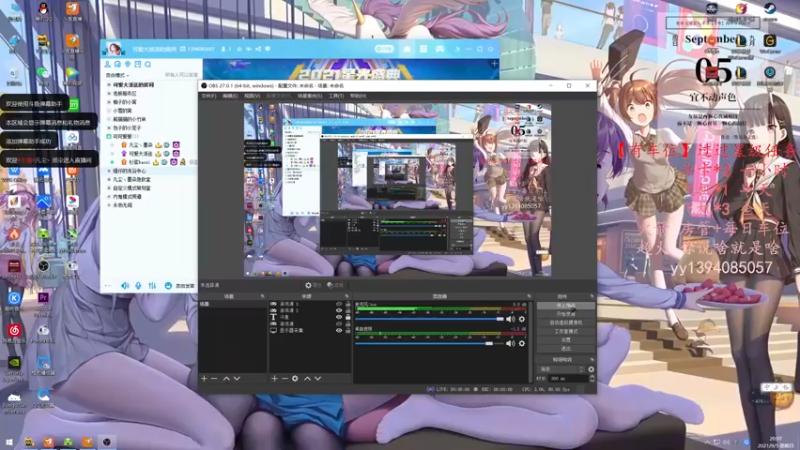
Task: Open OBS Edit menu
Action: pos(230,96)
